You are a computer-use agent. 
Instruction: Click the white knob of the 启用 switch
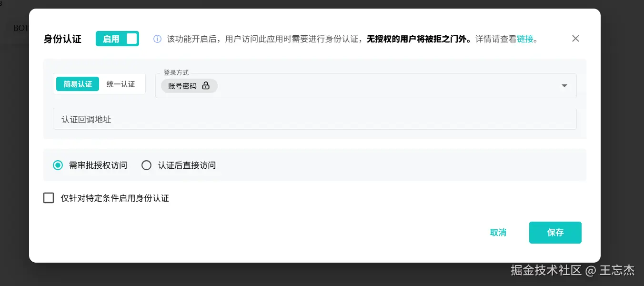point(131,39)
